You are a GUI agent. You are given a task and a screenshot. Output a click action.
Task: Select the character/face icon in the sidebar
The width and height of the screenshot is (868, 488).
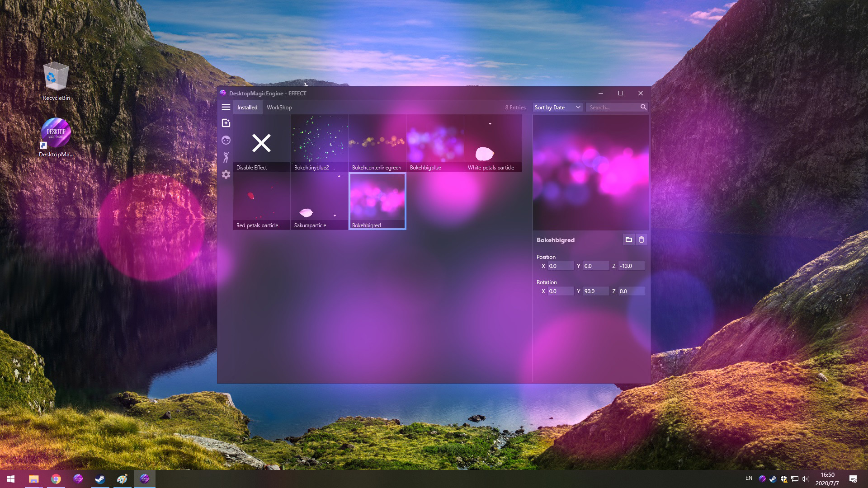(226, 140)
